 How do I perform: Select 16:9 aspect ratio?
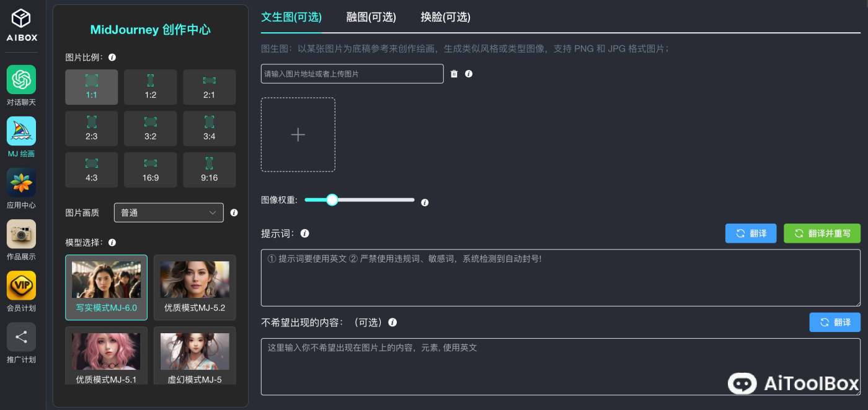coord(151,170)
